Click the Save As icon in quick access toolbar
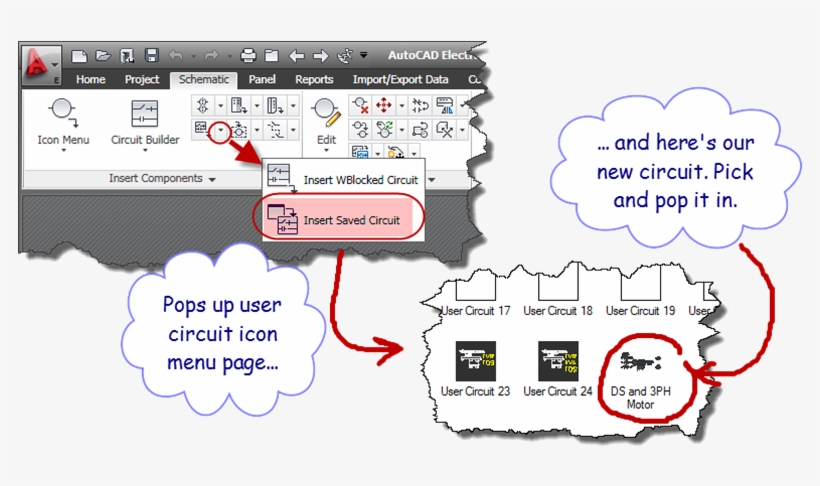The height and width of the screenshot is (486, 820). click(127, 55)
